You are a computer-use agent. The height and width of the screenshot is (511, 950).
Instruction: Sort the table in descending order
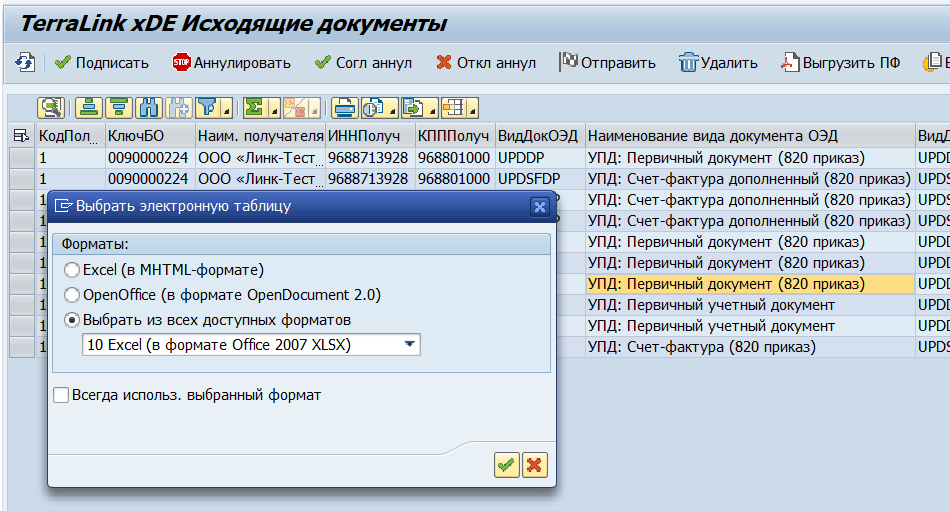119,107
